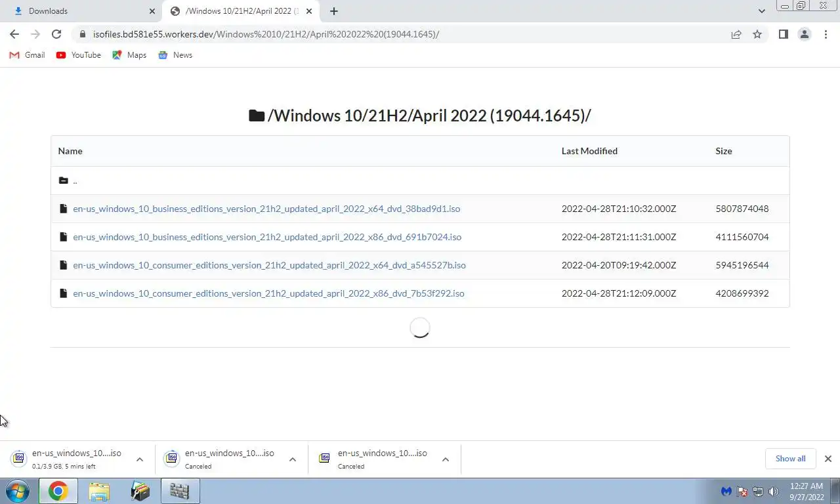The image size is (840, 504).
Task: Click the Name column header
Action: point(70,151)
